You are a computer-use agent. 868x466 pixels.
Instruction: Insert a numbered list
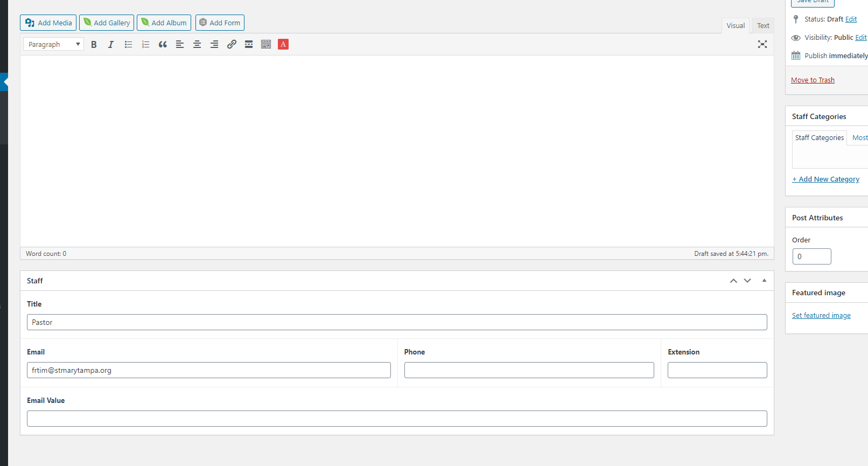(145, 45)
